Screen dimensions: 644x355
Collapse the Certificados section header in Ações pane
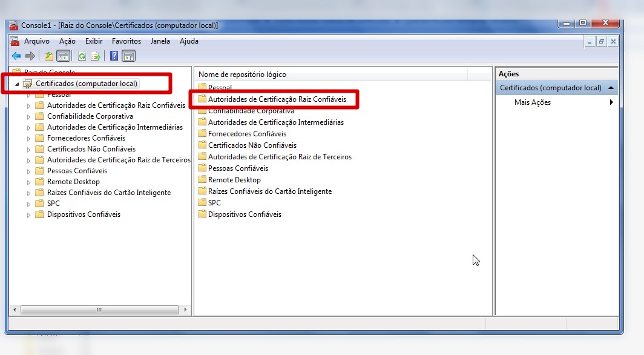pos(611,88)
